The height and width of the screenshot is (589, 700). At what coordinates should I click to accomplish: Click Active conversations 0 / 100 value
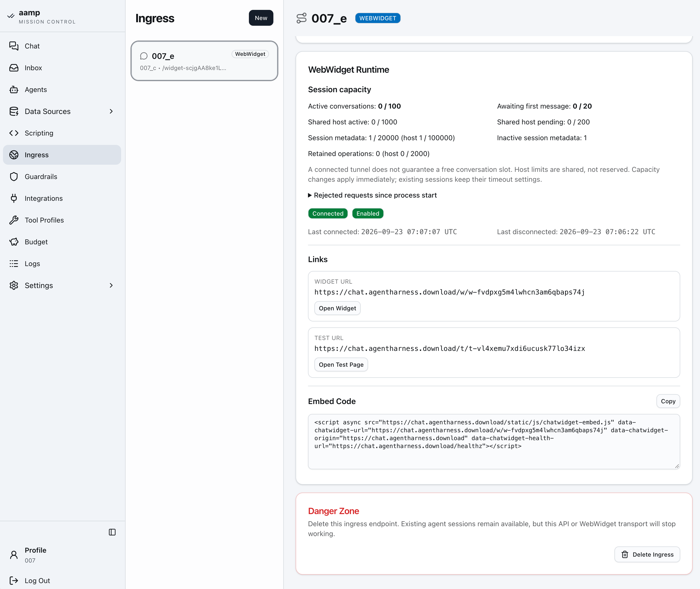(389, 106)
